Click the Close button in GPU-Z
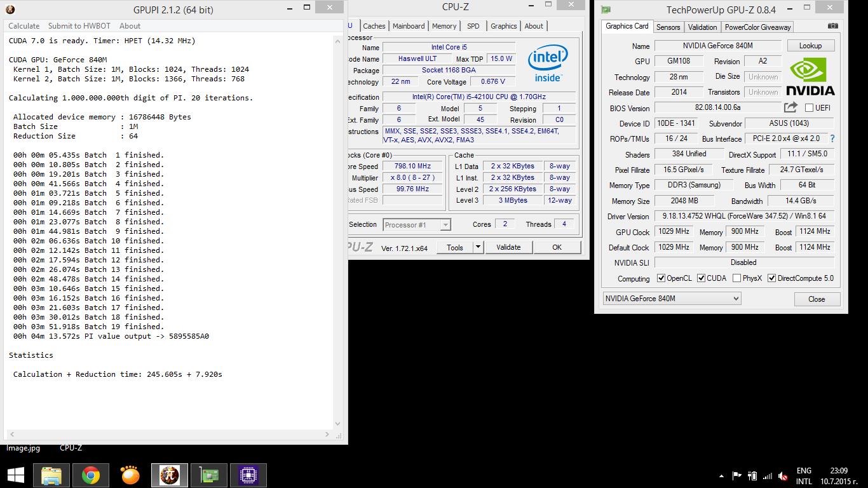The height and width of the screenshot is (488, 868). (x=817, y=299)
